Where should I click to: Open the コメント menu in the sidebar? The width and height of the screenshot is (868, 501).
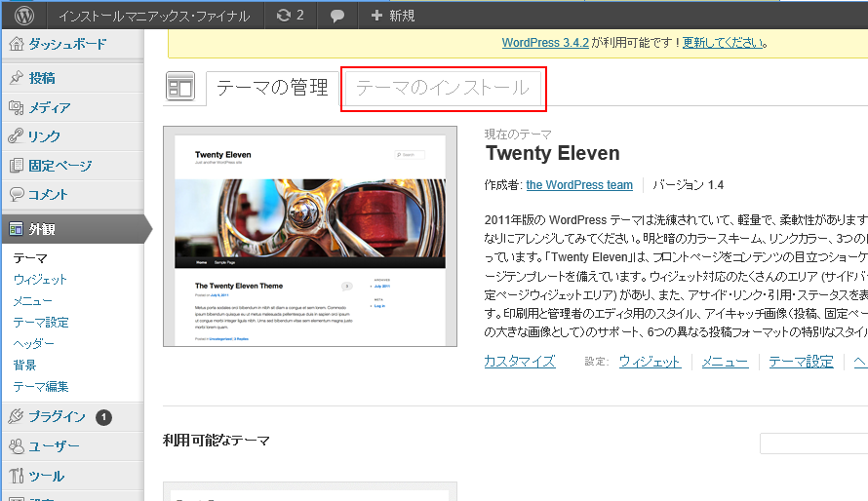tap(48, 195)
